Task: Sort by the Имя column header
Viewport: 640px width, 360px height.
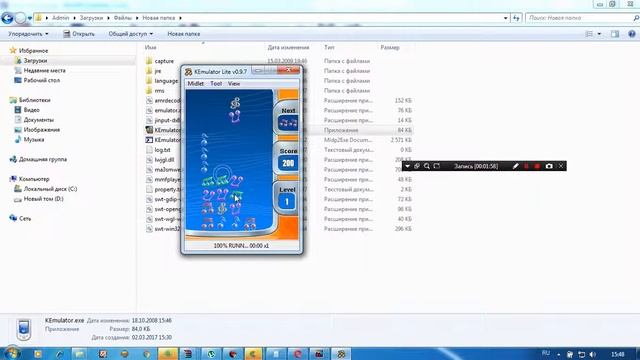Action: coord(151,47)
